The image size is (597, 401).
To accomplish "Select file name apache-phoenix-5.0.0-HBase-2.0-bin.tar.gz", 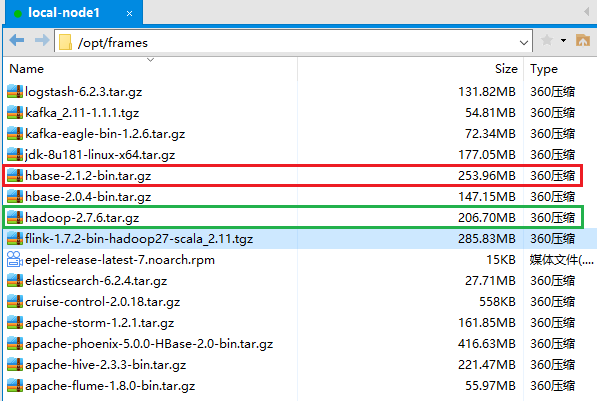I will [149, 344].
